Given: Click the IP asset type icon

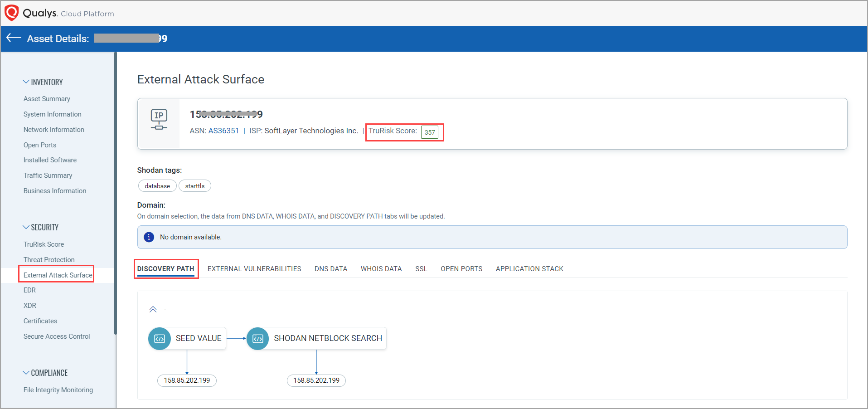Looking at the screenshot, I should (x=159, y=119).
